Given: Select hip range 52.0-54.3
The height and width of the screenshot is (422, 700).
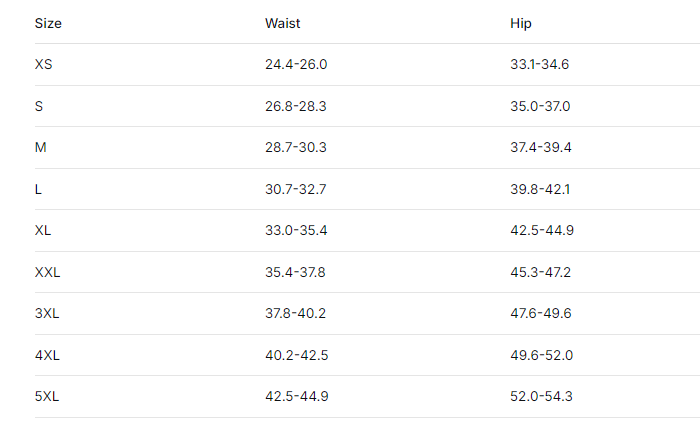Looking at the screenshot, I should [541, 396].
